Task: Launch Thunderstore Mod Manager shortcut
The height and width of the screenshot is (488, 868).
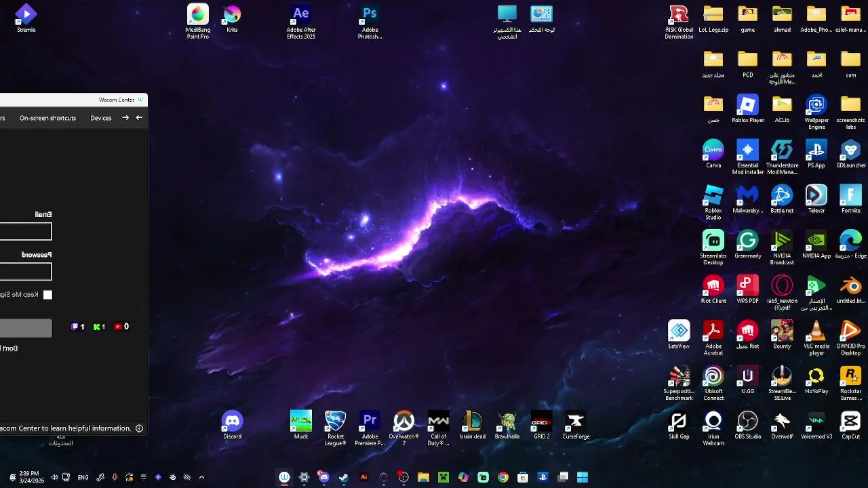Action: click(782, 157)
